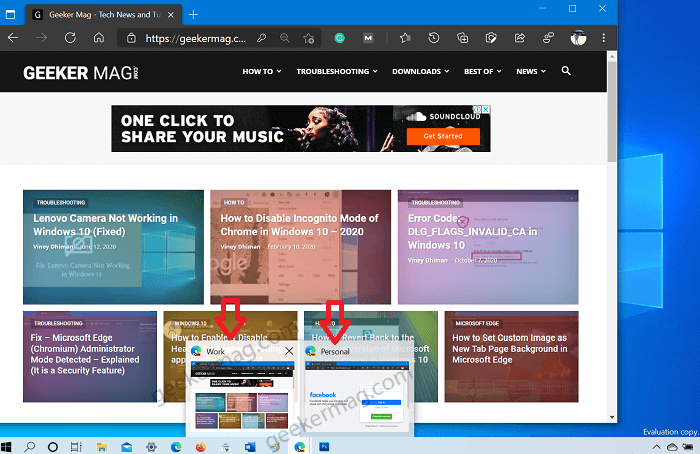
Task: Open Lenovo Camera Not Working article
Action: [x=105, y=225]
